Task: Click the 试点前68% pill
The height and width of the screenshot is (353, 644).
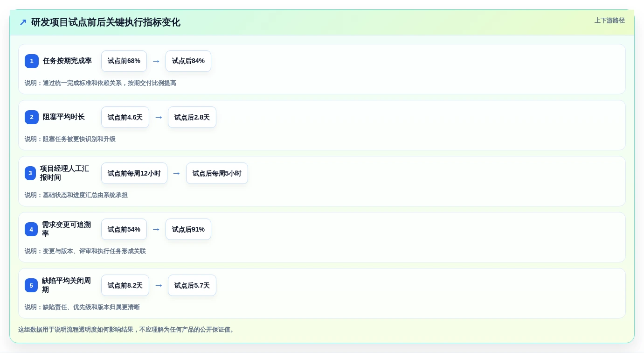Action: 124,61
